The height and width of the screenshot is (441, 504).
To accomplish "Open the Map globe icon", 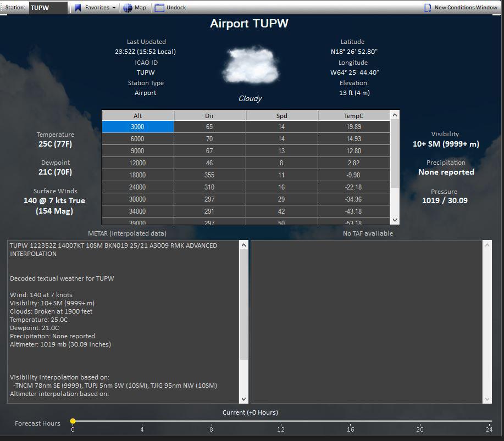I will [128, 8].
